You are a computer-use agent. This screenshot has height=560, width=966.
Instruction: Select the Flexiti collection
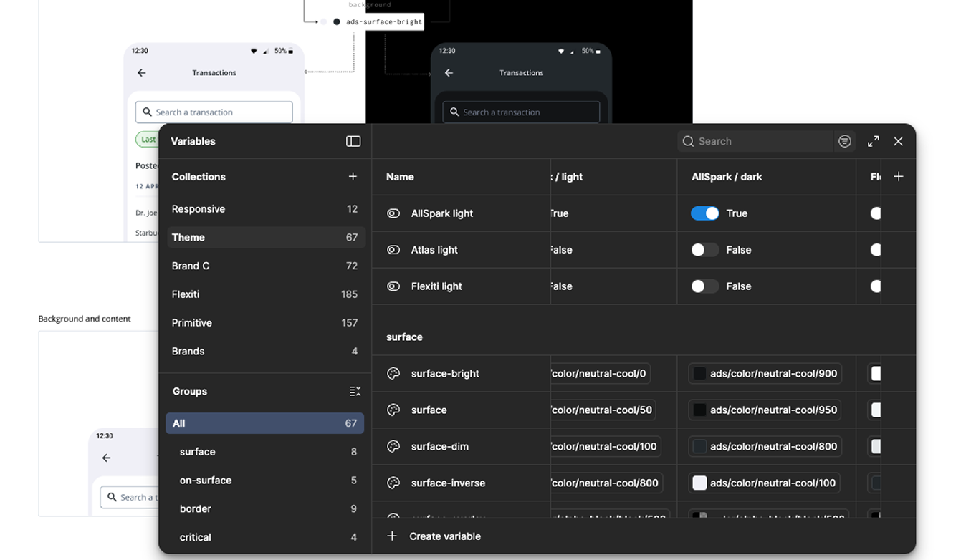tap(186, 294)
